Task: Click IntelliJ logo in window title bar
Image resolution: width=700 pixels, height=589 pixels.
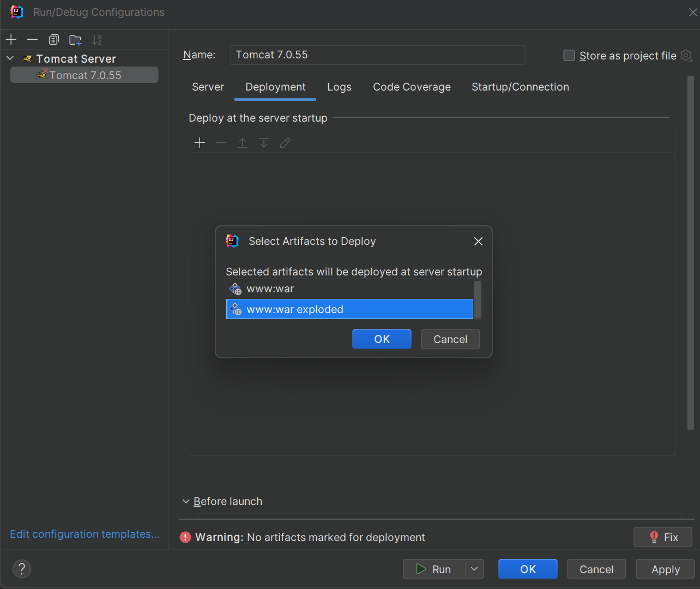Action: [17, 12]
